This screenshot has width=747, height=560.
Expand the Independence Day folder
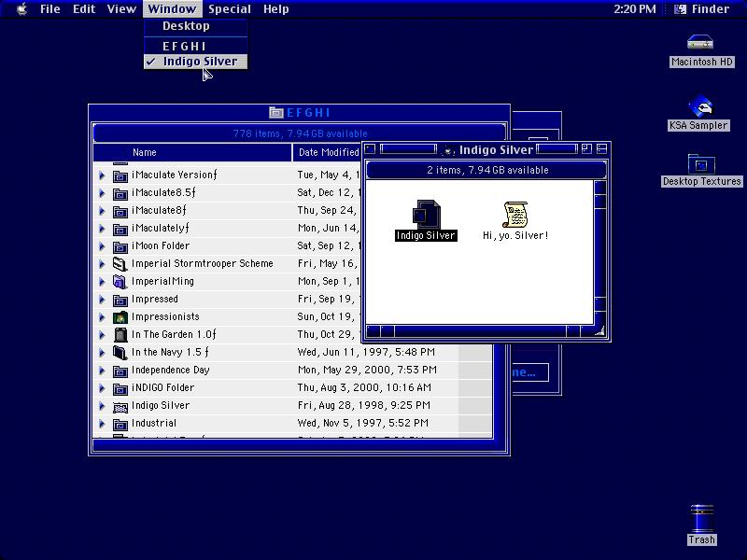[102, 370]
